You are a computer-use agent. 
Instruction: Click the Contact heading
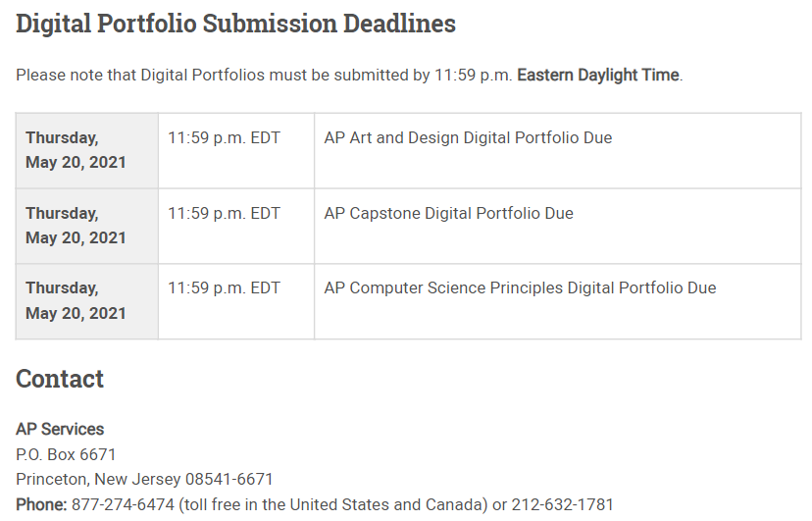click(60, 379)
